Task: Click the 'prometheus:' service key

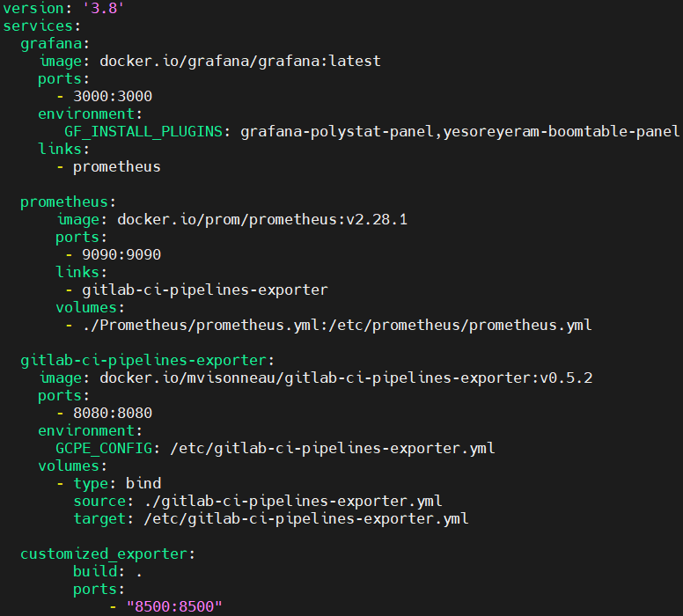Action: 68,202
